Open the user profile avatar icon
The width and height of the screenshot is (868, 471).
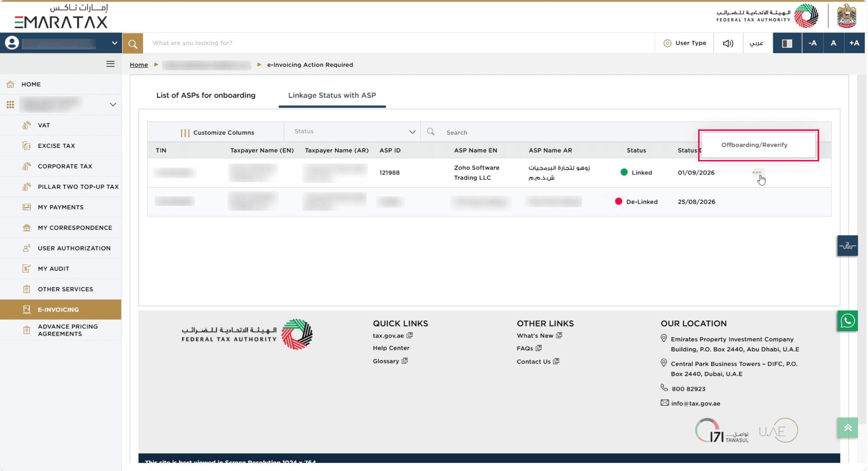pos(12,43)
